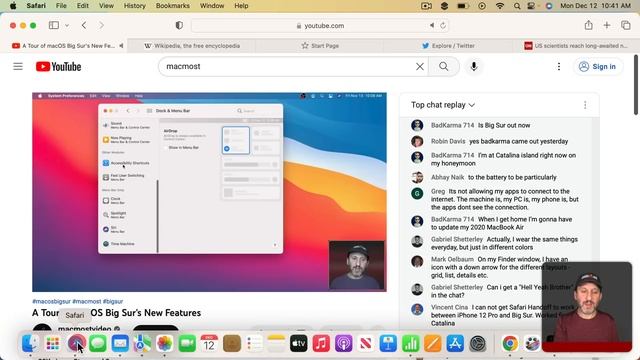Open System Preferences from the Dock
640x360 pixels.
[x=477, y=343]
